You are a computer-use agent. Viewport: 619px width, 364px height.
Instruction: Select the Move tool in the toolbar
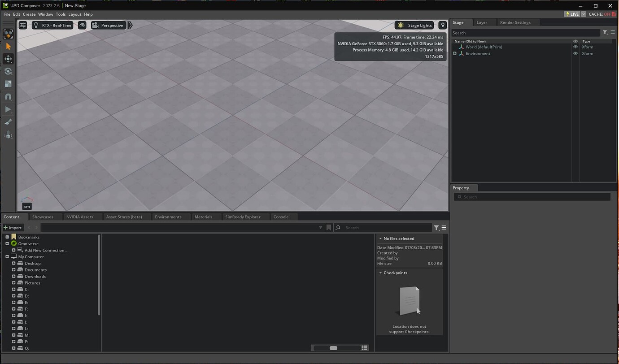(8, 59)
